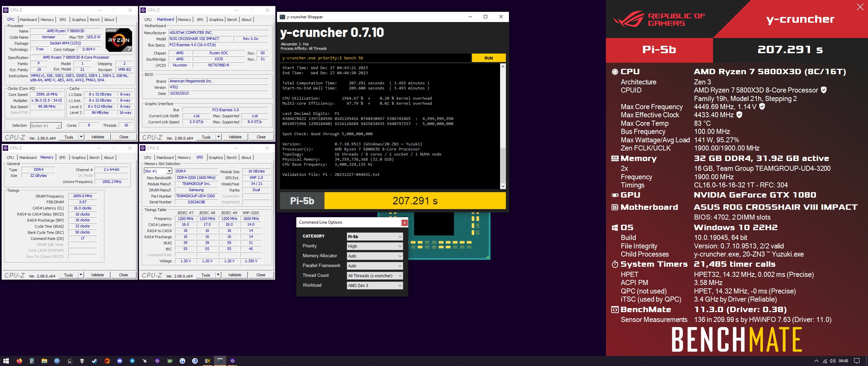Click the taskbar clock showing 04:48

843,361
